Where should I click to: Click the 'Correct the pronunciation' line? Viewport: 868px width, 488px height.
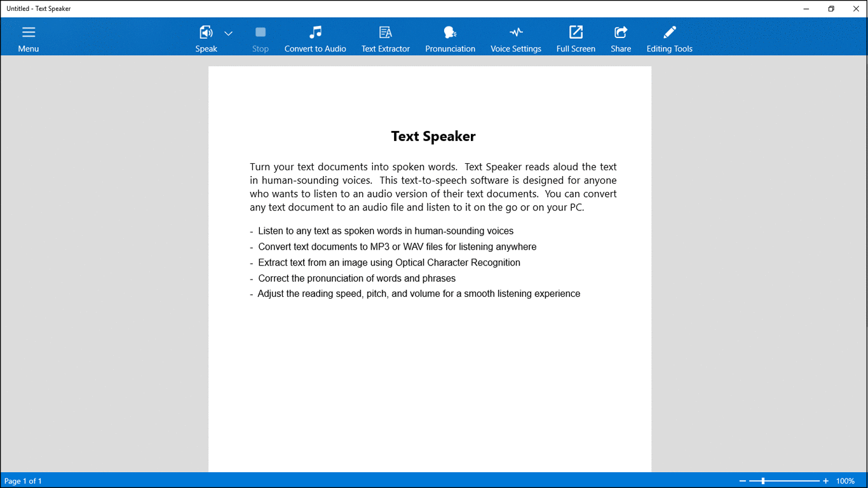tap(353, 278)
